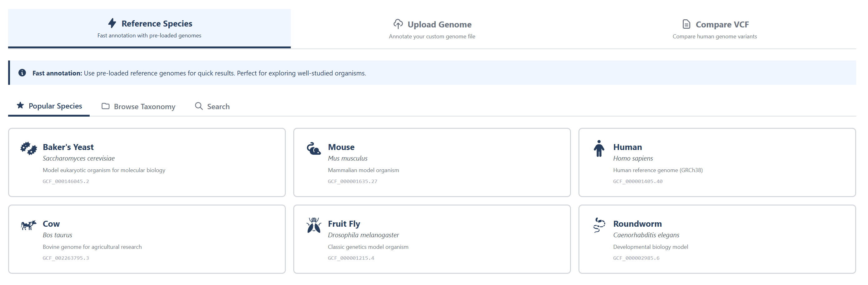868x285 pixels.
Task: Click the cow icon on the Cow card
Action: point(29,225)
